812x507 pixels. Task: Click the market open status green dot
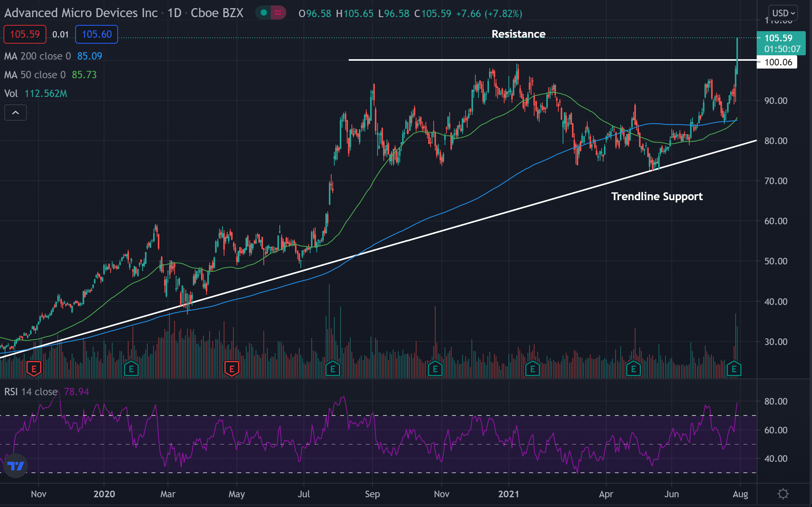(x=263, y=13)
